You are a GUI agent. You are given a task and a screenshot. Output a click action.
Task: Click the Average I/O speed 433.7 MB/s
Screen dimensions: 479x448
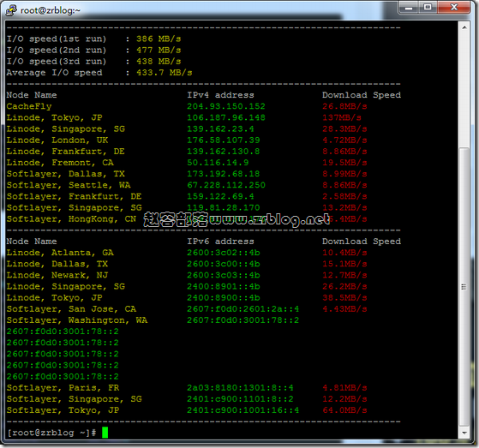coord(164,73)
